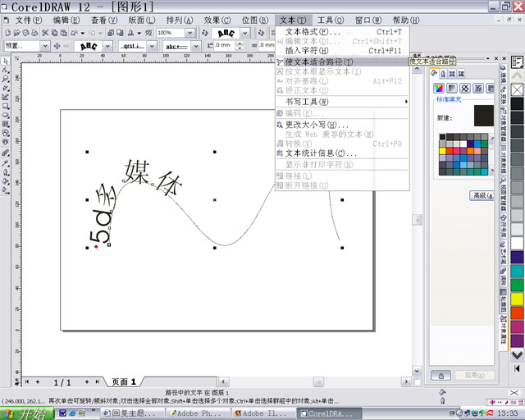This screenshot has width=525, height=420.
Task: Open the 预置 presets dropdown
Action: [x=45, y=46]
